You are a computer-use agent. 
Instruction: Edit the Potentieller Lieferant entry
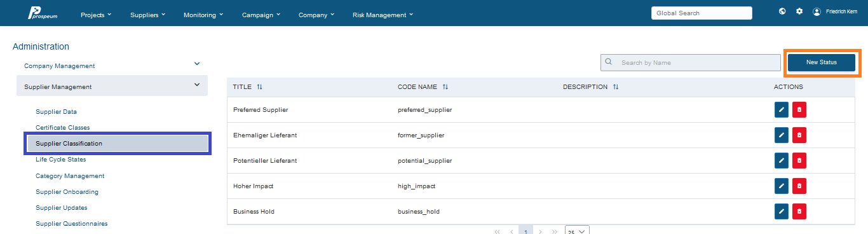point(782,161)
